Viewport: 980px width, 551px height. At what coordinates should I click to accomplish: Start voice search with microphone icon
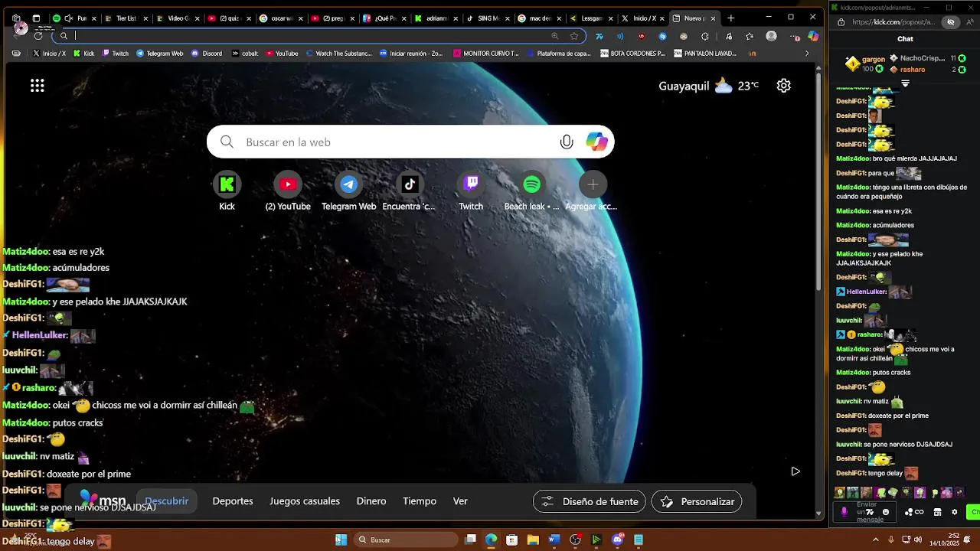pos(567,142)
